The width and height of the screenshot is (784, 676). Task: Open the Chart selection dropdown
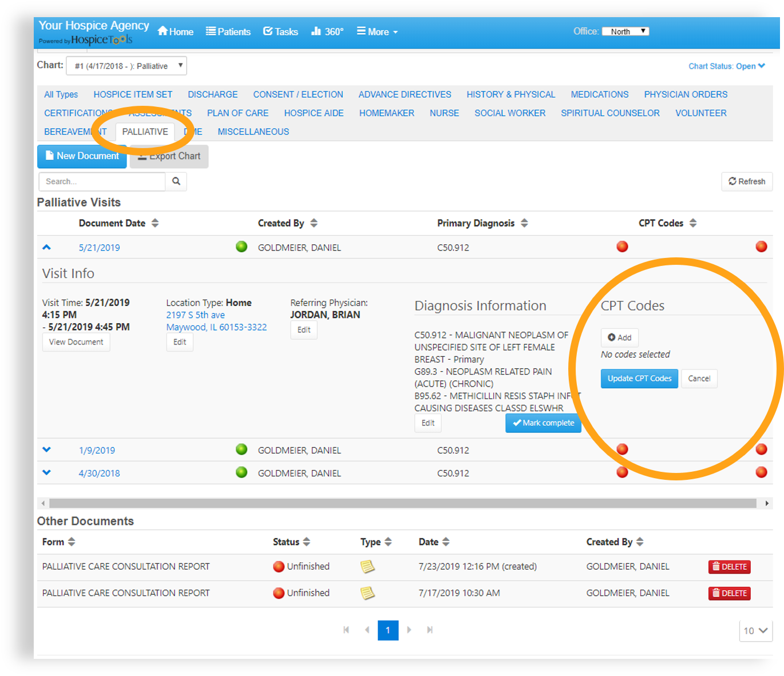pos(126,66)
